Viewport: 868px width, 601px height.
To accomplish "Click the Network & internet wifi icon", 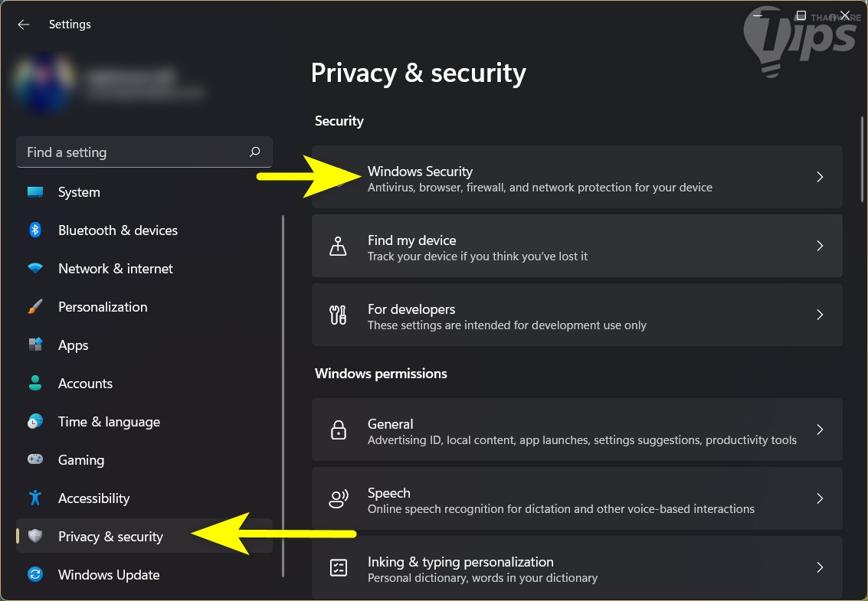I will click(35, 269).
